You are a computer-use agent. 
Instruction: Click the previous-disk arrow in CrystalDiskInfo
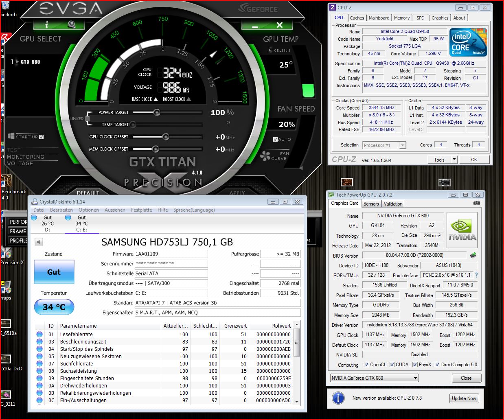(x=39, y=242)
